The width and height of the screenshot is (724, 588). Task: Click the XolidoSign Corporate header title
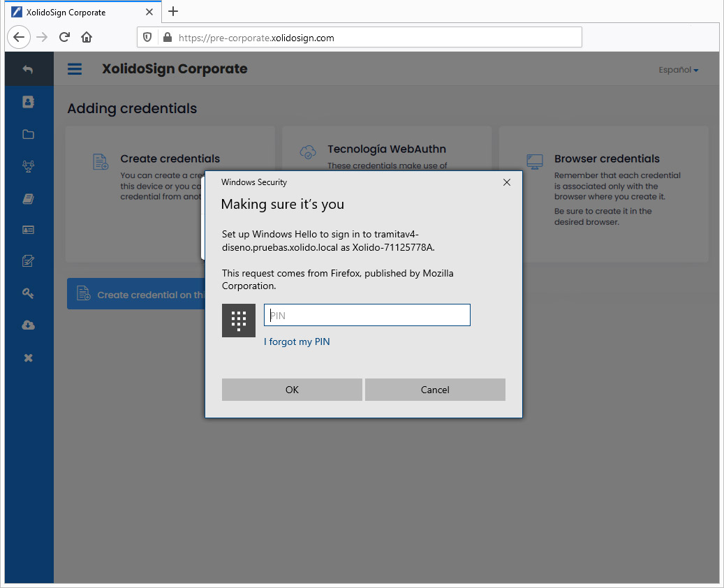pyautogui.click(x=175, y=69)
